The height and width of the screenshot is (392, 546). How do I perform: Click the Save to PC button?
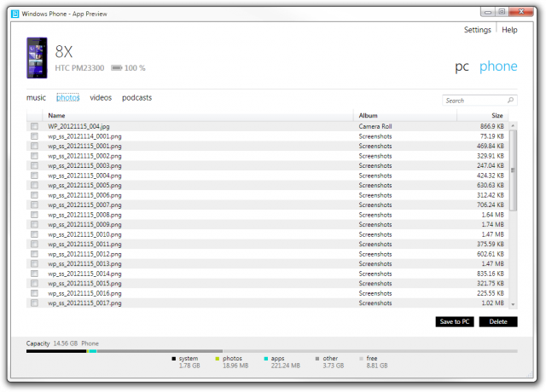pyautogui.click(x=455, y=322)
